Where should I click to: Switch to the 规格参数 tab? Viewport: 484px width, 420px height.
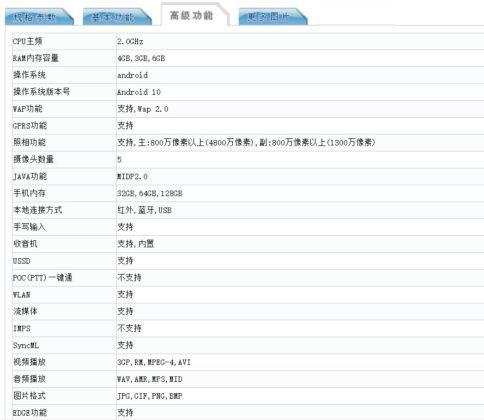(x=39, y=17)
